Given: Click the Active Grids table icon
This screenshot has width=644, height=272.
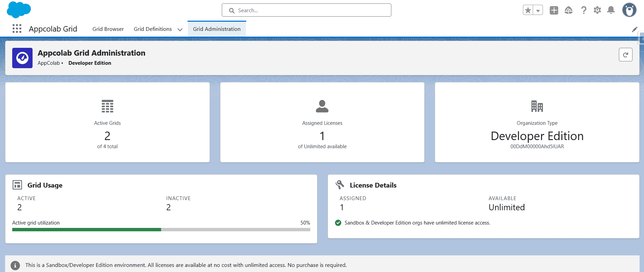Looking at the screenshot, I should 108,106.
